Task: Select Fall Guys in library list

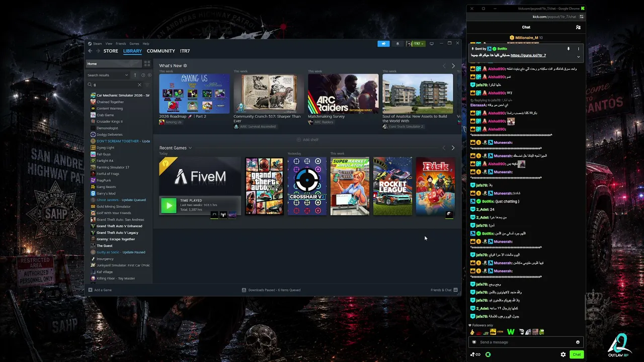Action: tap(103, 154)
